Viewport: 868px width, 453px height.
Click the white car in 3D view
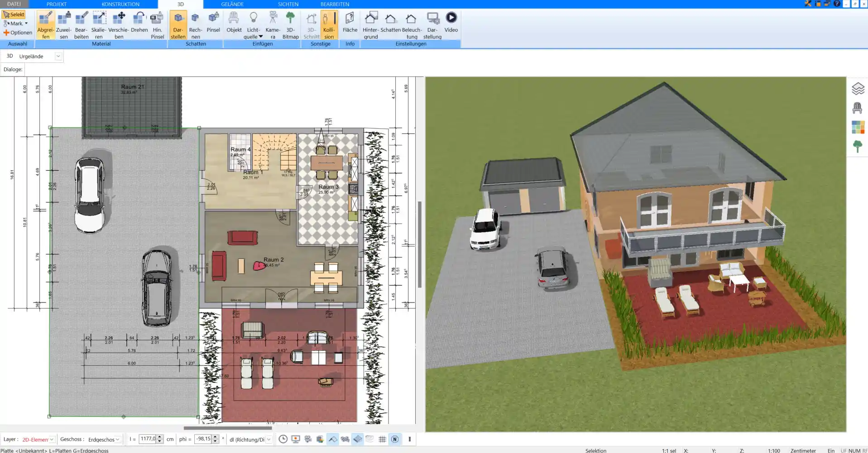[485, 229]
